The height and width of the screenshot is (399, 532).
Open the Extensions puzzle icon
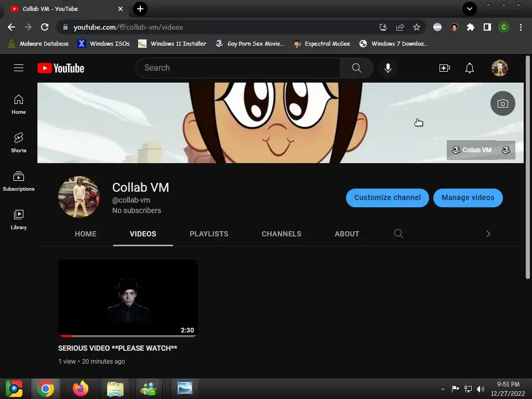coord(471,27)
